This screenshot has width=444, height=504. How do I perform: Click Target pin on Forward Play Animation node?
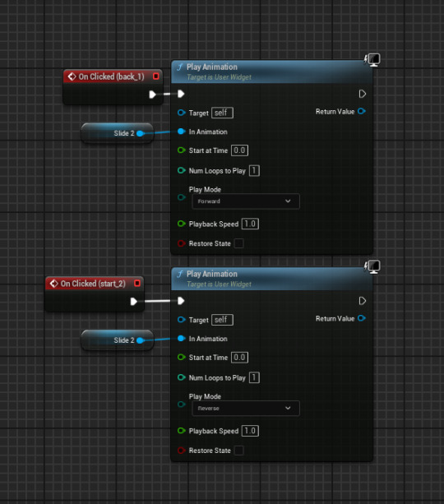[x=182, y=113]
